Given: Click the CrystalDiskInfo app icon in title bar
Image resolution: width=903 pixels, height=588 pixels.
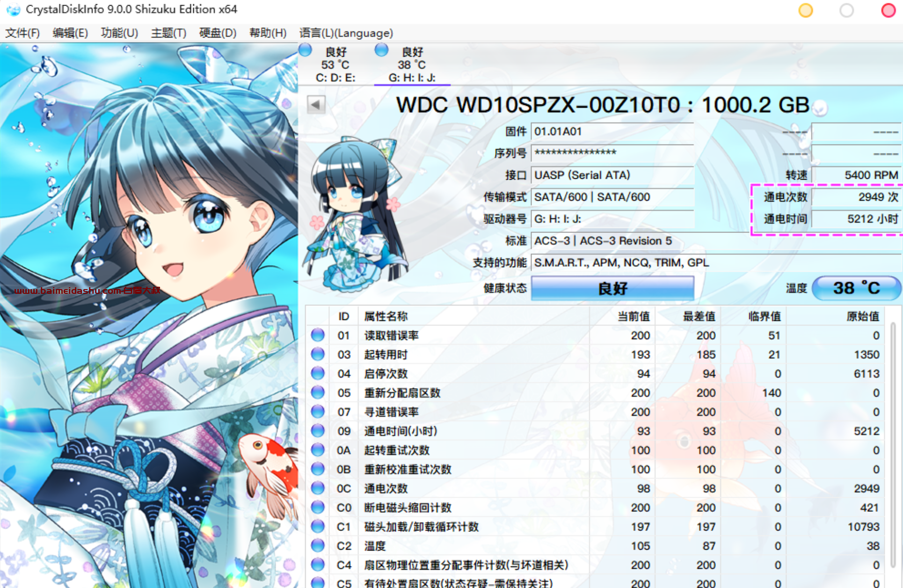Looking at the screenshot, I should [x=13, y=9].
